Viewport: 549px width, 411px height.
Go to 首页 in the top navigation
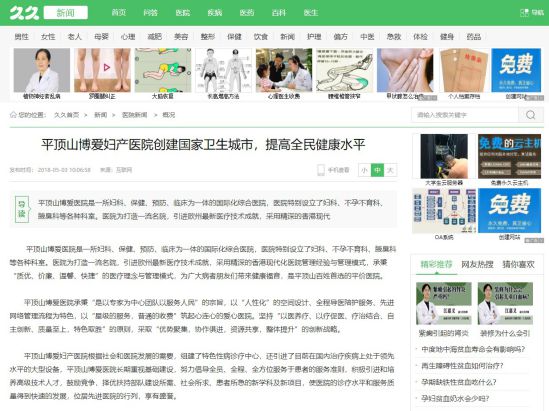click(118, 13)
